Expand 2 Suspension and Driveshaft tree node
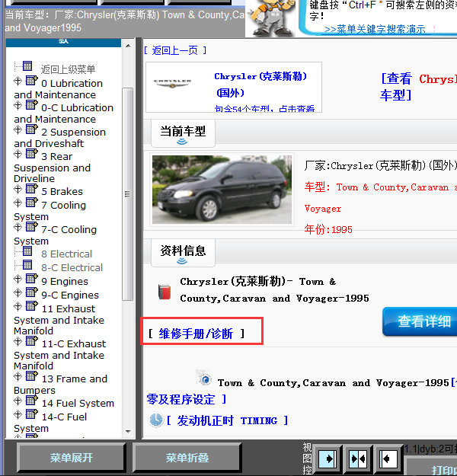 18,129
